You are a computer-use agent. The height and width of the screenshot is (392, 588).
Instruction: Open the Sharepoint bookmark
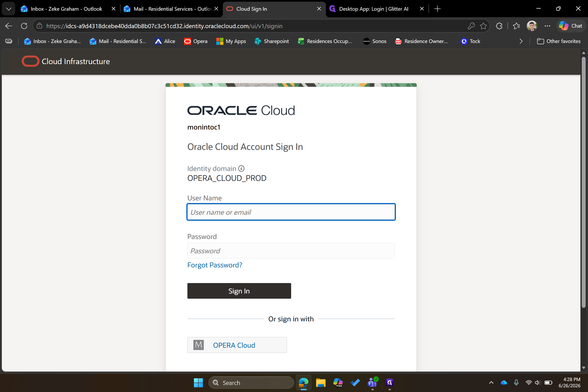pos(272,41)
